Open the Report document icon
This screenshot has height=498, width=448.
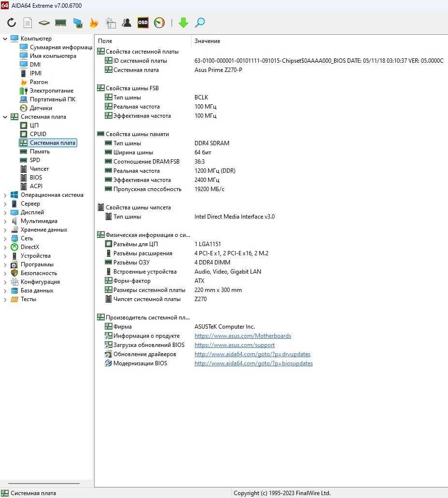(28, 23)
